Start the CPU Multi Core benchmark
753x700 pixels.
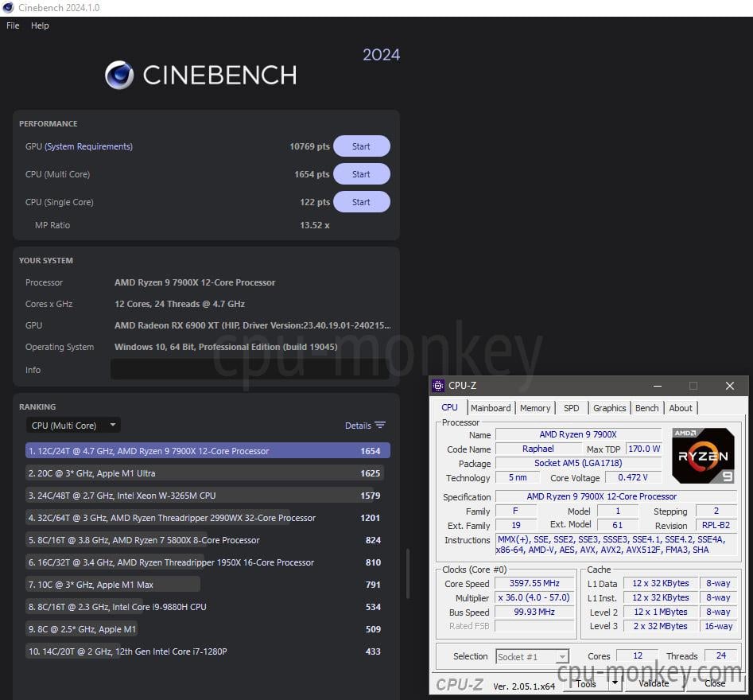tap(361, 174)
